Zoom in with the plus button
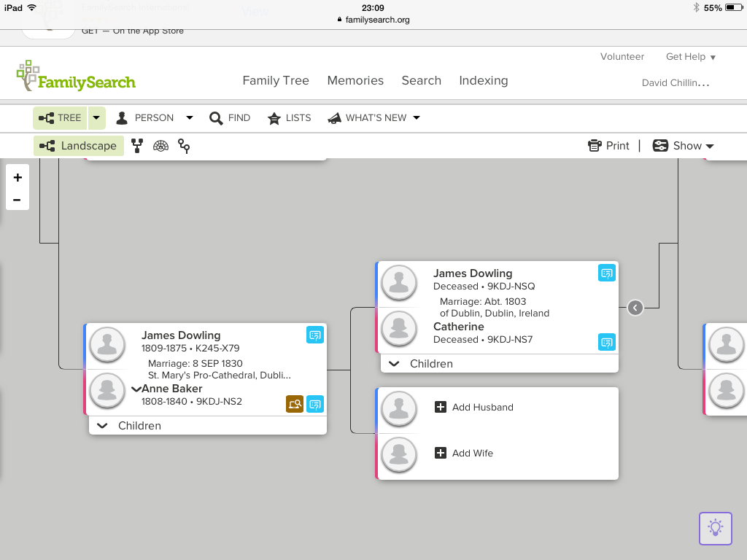This screenshot has height=560, width=747. pyautogui.click(x=18, y=177)
